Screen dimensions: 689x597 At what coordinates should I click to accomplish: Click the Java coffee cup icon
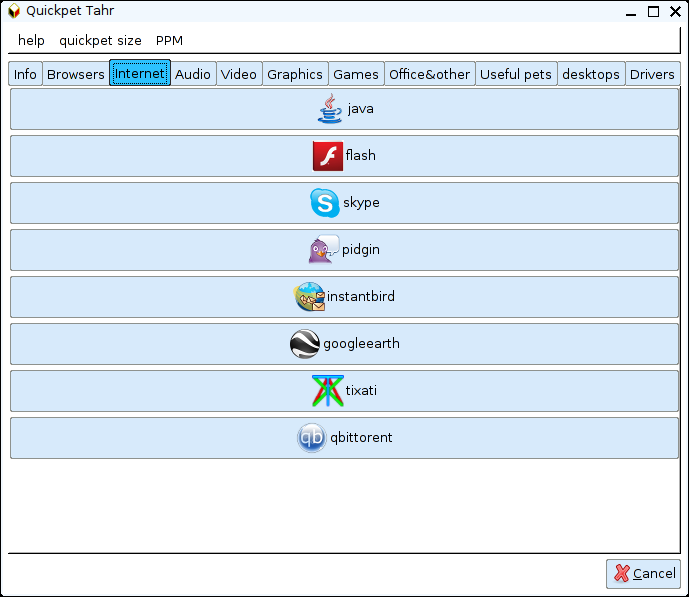click(x=330, y=108)
